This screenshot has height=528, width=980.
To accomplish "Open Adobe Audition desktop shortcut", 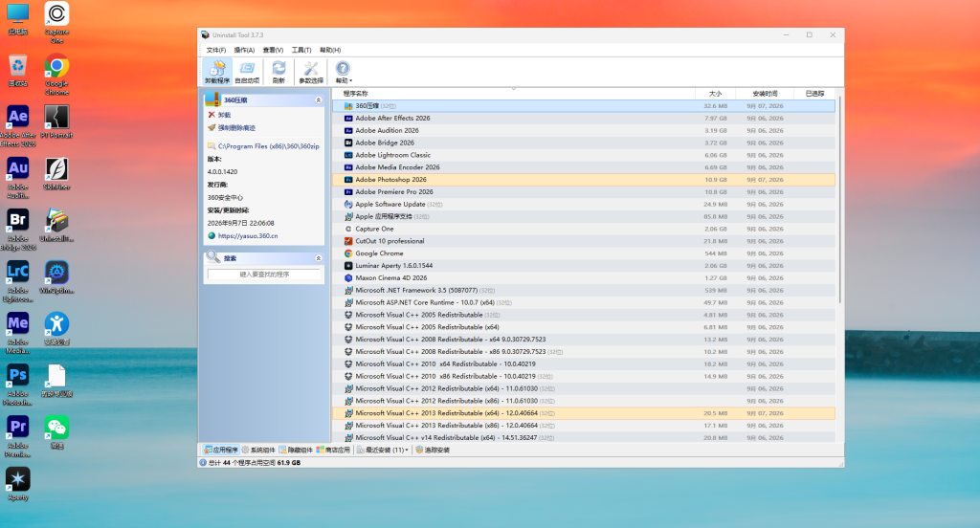I will point(17,178).
